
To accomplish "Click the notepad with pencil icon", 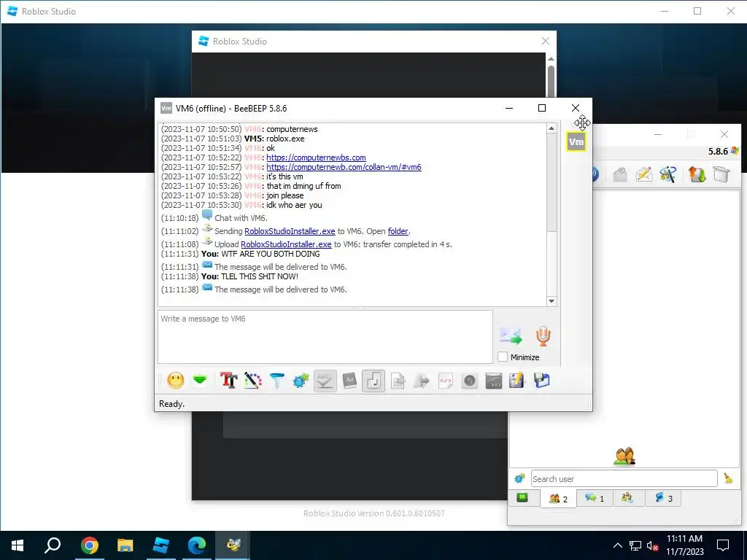I will tap(517, 381).
